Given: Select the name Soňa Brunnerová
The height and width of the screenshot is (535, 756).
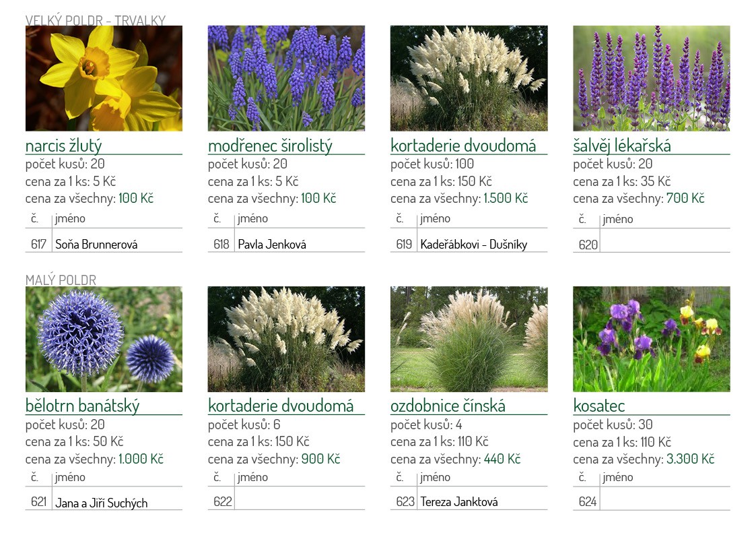Looking at the screenshot, I should (x=96, y=245).
